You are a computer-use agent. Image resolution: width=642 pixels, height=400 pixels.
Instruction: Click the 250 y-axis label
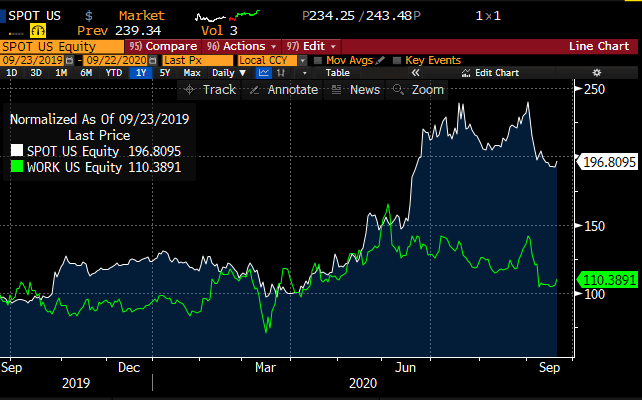(x=594, y=89)
